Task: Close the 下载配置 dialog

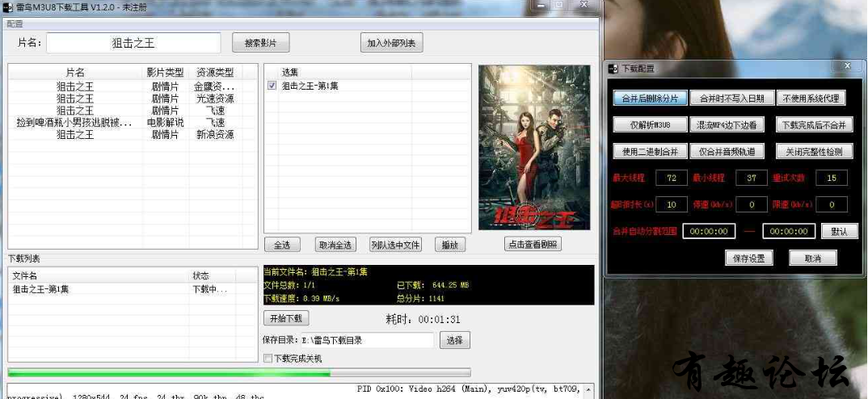Action: [x=847, y=66]
